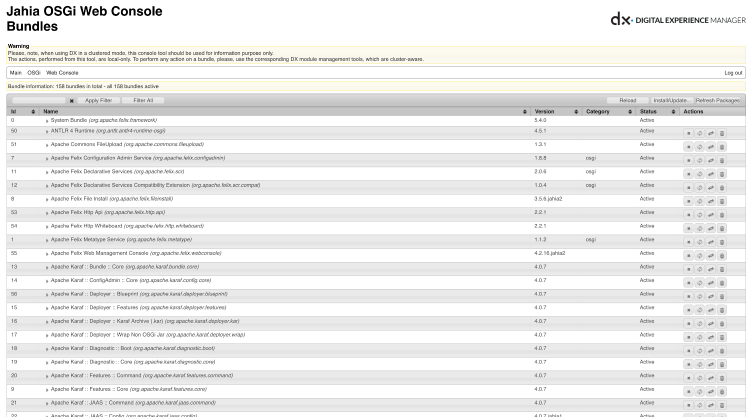Uninstall Karaf Bundle Core bundle
The height and width of the screenshot is (417, 750).
(x=722, y=269)
